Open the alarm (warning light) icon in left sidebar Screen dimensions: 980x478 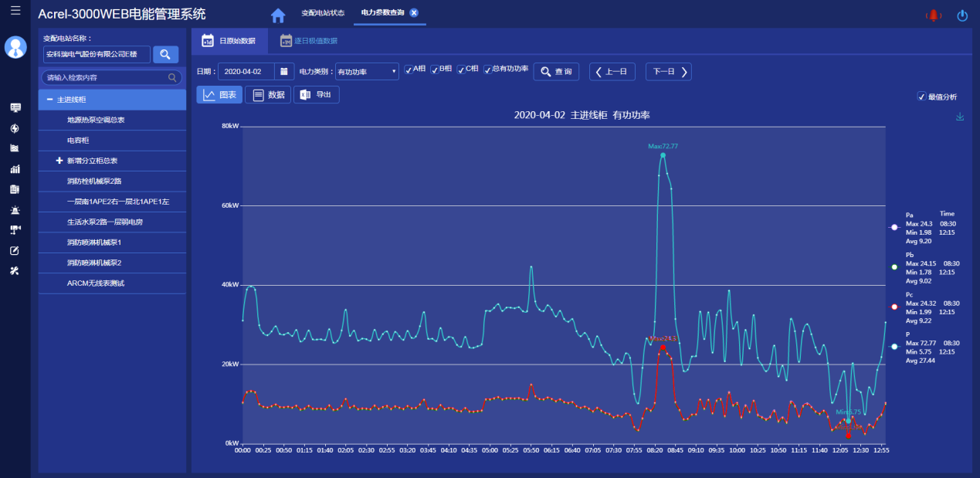coord(15,208)
